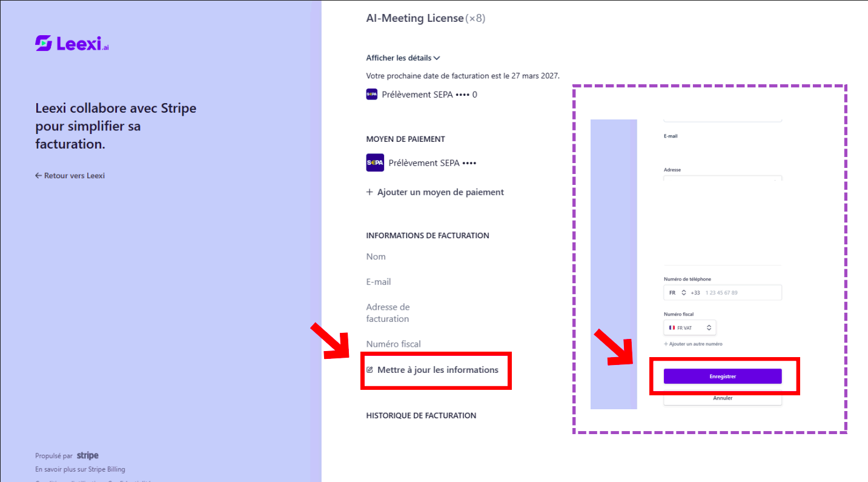Click the Votre prochaine date de facturation text
Screen dimensions: 868x482
[463, 76]
